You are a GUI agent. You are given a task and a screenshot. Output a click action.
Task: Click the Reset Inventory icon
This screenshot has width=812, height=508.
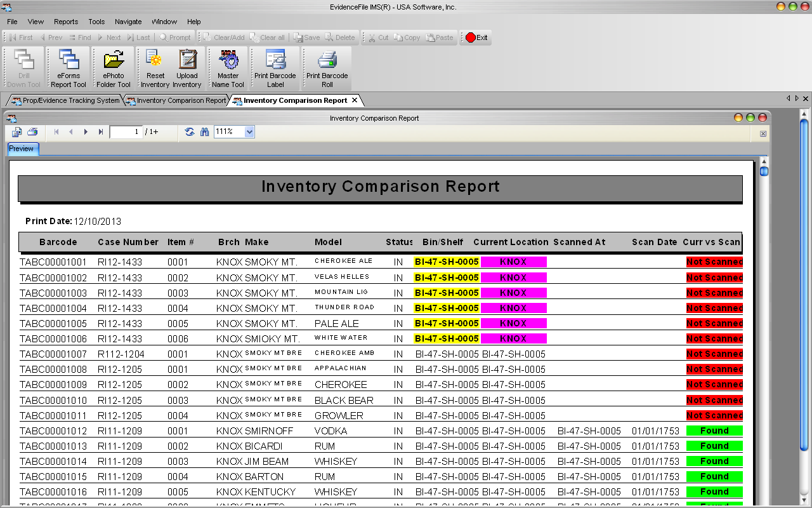[155, 68]
